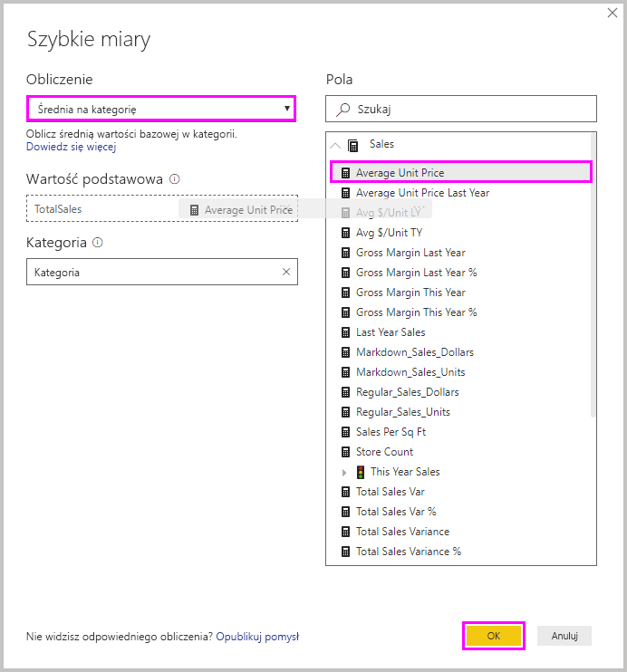Click into the Szukaj field search box
Image resolution: width=627 pixels, height=672 pixels.
[x=461, y=109]
